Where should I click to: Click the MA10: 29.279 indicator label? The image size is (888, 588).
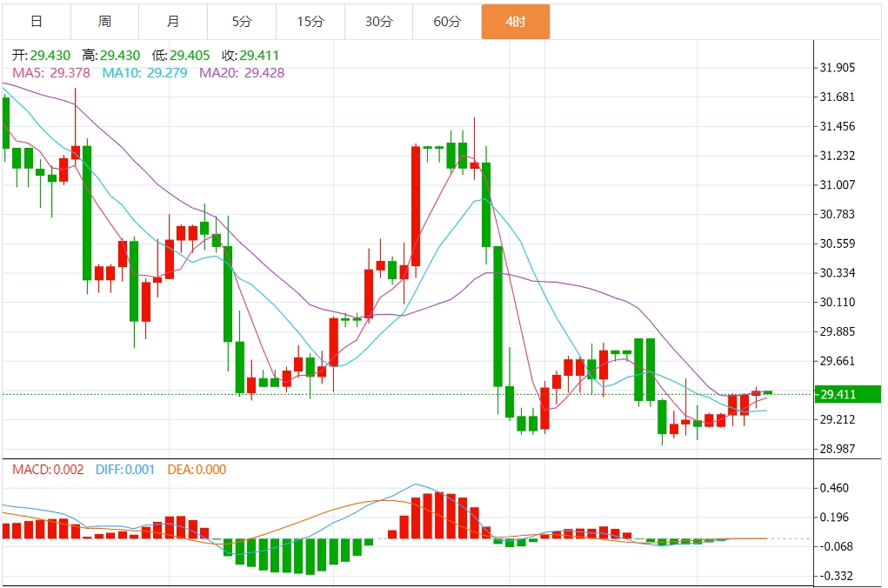(x=144, y=72)
